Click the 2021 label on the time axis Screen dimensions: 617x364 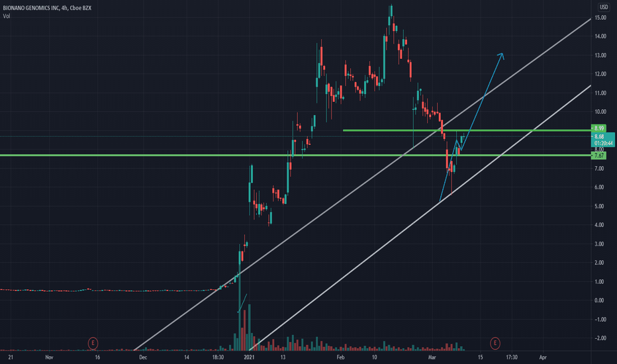[x=249, y=357]
